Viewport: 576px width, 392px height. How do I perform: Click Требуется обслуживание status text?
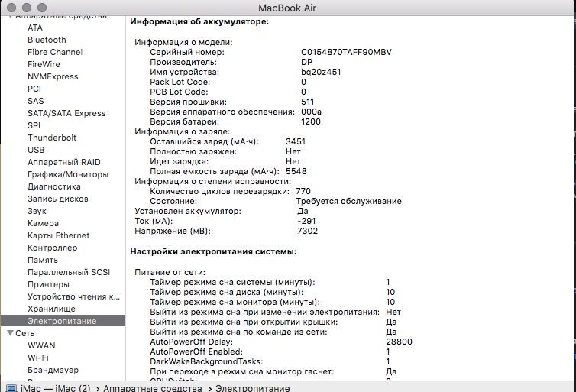[348, 201]
